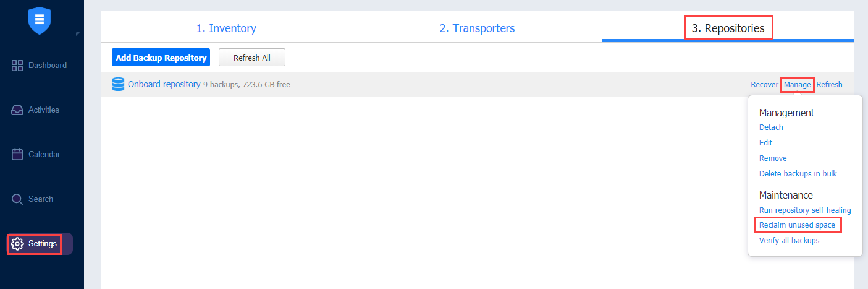Select Verify all backups
This screenshot has height=289, width=868.
click(x=789, y=241)
